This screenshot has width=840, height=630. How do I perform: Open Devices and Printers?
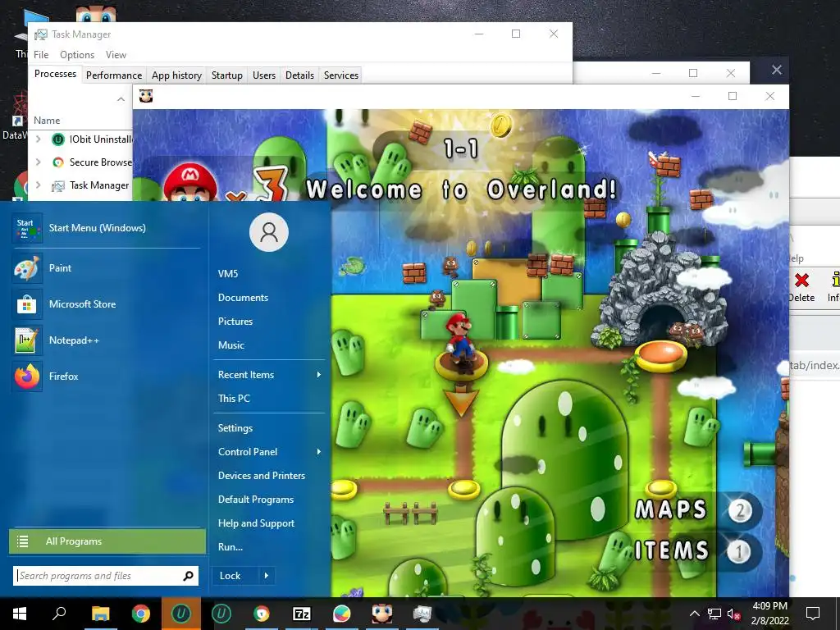262,475
